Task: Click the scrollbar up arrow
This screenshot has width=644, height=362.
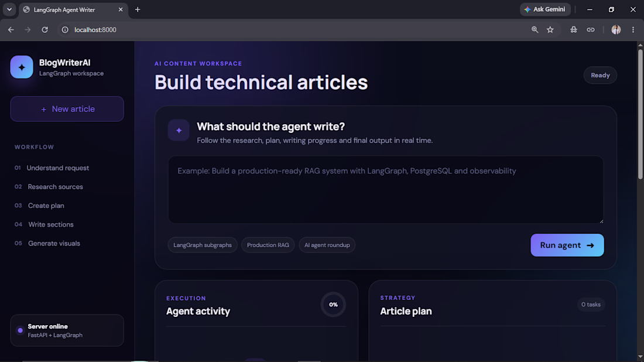Action: click(640, 45)
